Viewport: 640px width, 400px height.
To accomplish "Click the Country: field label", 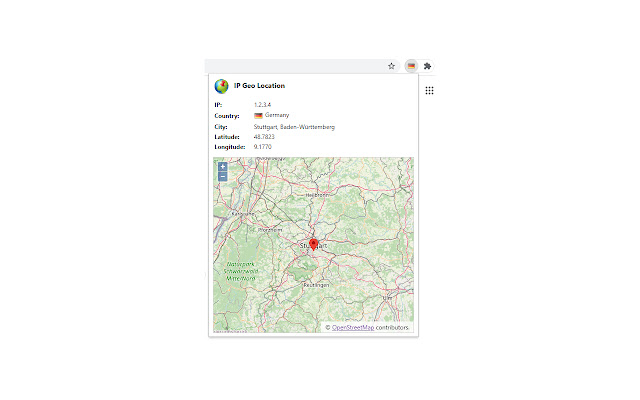I will tap(227, 116).
